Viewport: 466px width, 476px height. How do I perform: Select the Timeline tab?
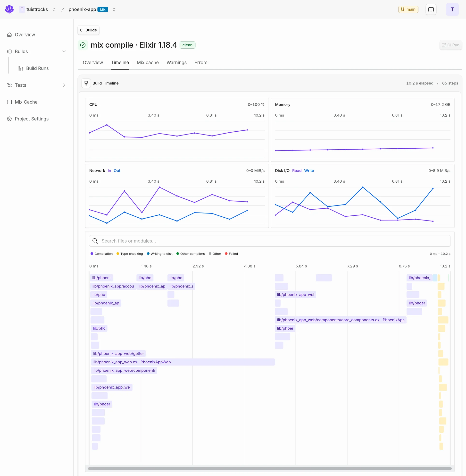(120, 62)
